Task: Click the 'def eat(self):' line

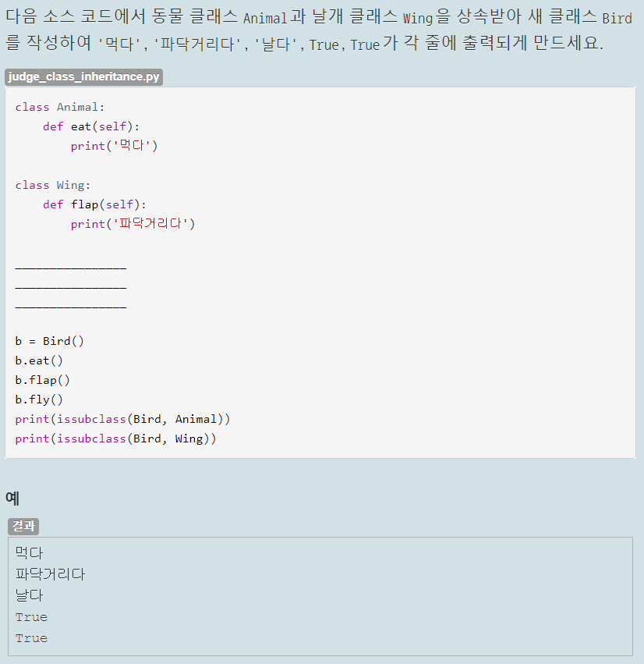Action: pyautogui.click(x=91, y=126)
